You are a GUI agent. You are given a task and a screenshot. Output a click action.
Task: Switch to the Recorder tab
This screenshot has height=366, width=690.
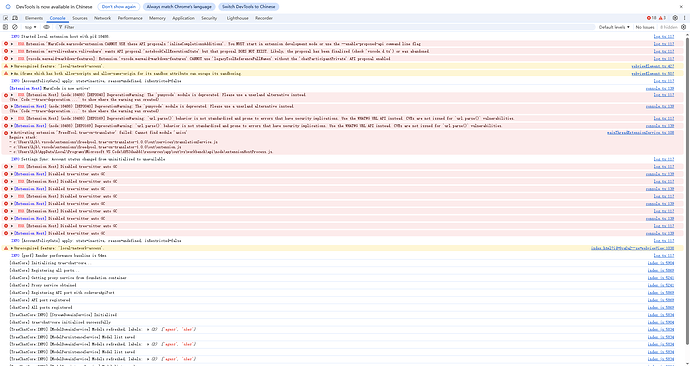point(264,18)
